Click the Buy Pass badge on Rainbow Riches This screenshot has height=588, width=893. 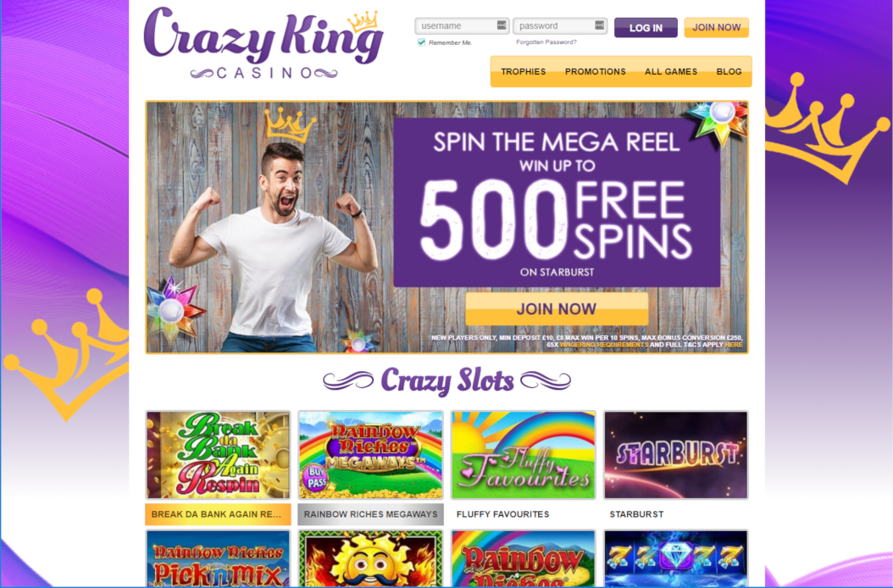(x=315, y=478)
